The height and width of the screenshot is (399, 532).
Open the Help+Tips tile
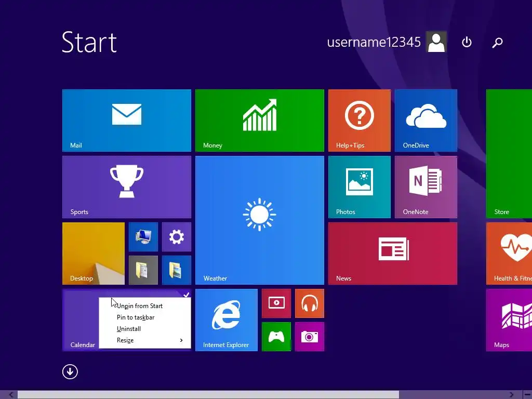(x=360, y=121)
